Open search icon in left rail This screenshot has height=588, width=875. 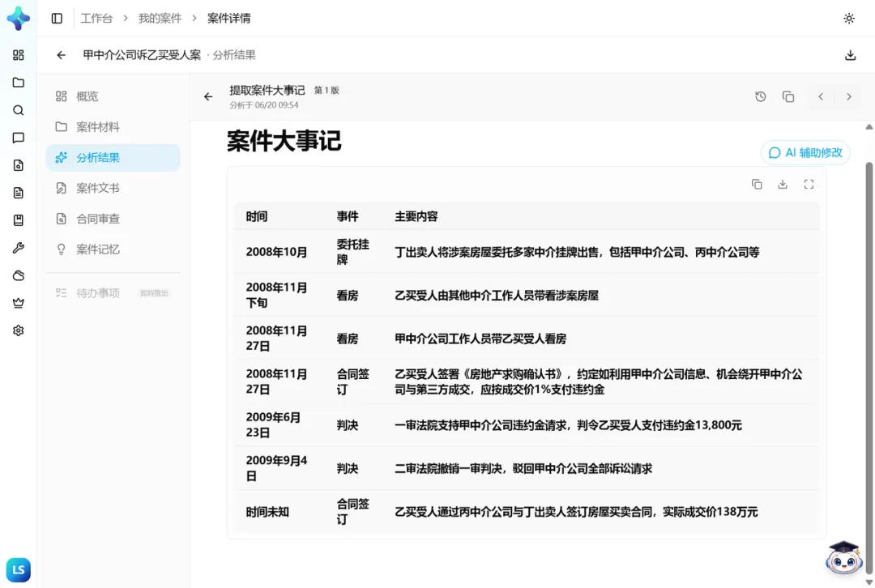point(19,110)
